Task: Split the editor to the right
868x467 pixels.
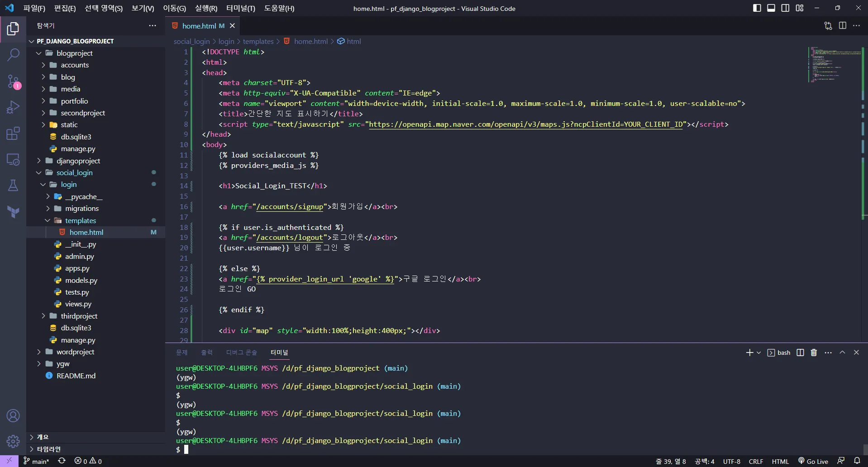Action: [842, 26]
